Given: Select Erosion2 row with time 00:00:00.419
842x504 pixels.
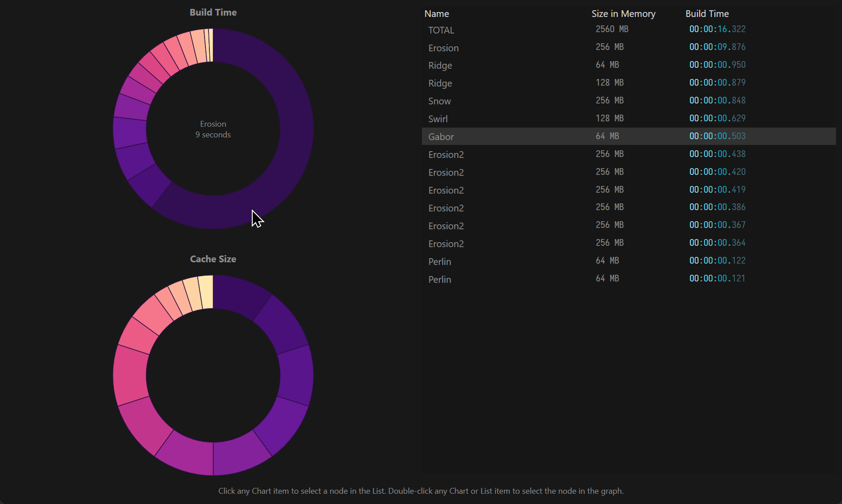Looking at the screenshot, I should [629, 190].
